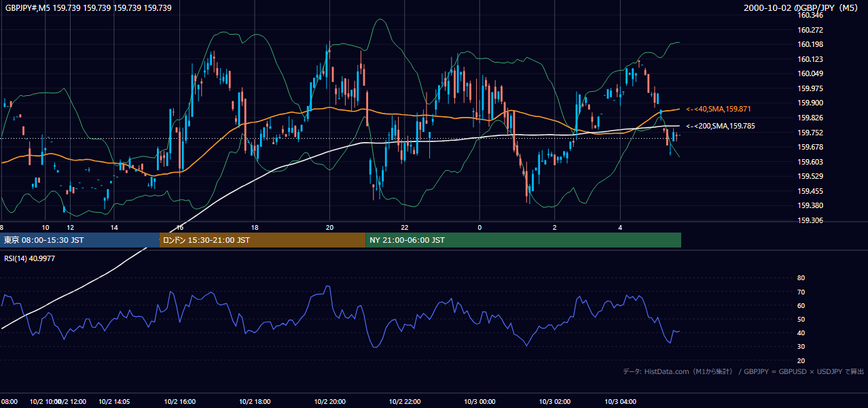Click RSI scale level 70

tap(801, 292)
